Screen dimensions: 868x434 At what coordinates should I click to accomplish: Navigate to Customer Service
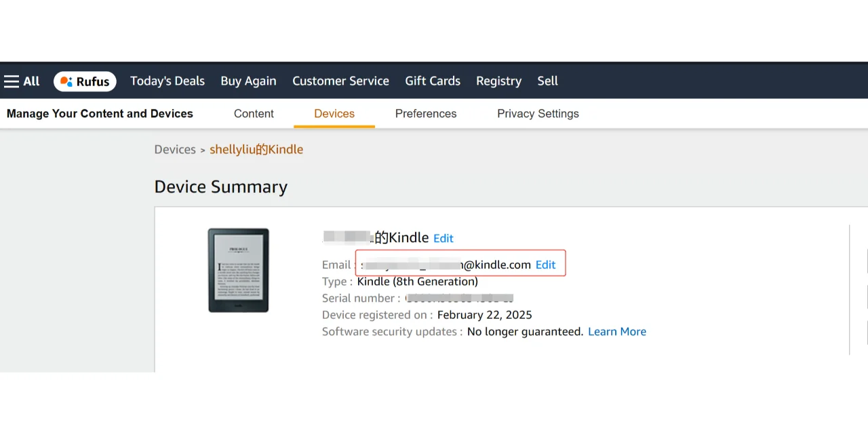(x=340, y=81)
